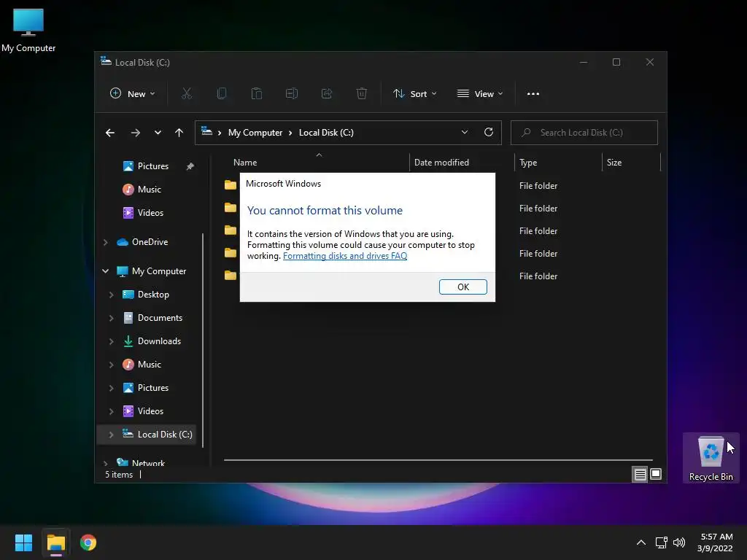Click OK in the format warning dialog
This screenshot has height=560, width=747.
(x=462, y=287)
